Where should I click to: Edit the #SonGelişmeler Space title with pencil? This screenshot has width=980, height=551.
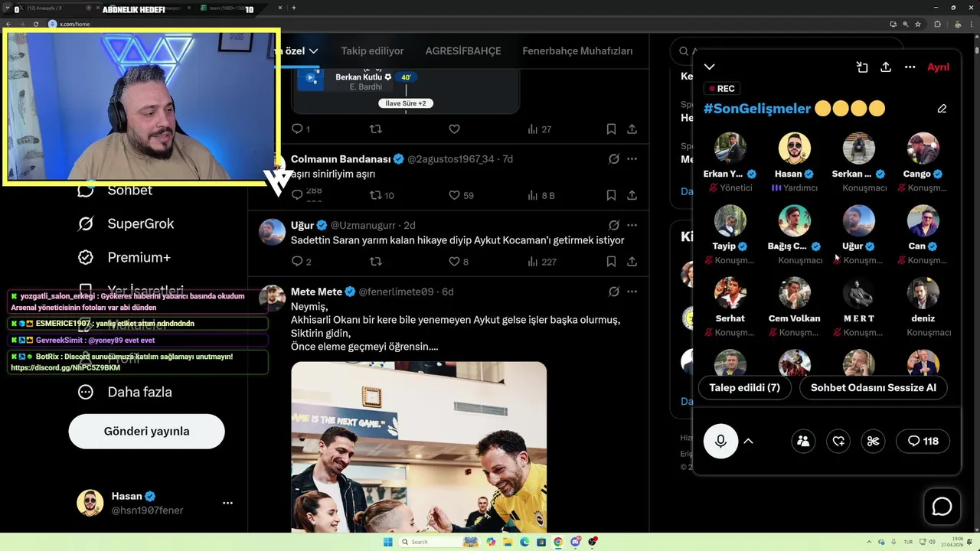[942, 109]
